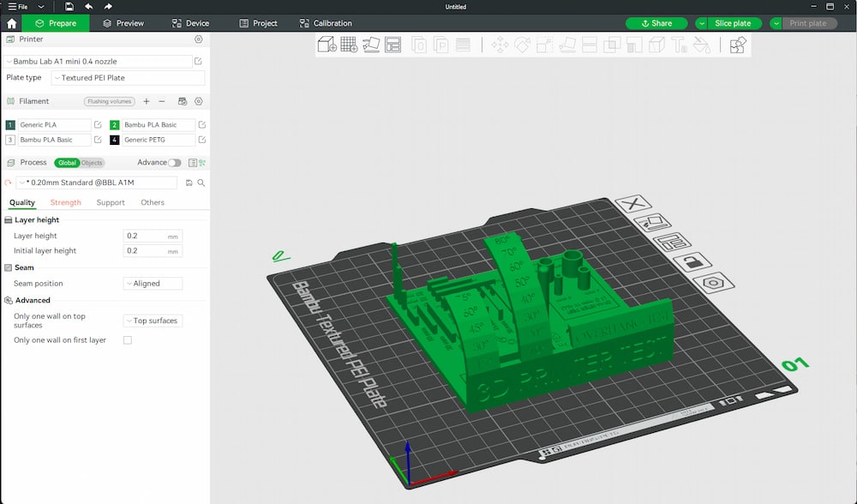
Task: Switch process scope to Global
Action: coord(67,162)
